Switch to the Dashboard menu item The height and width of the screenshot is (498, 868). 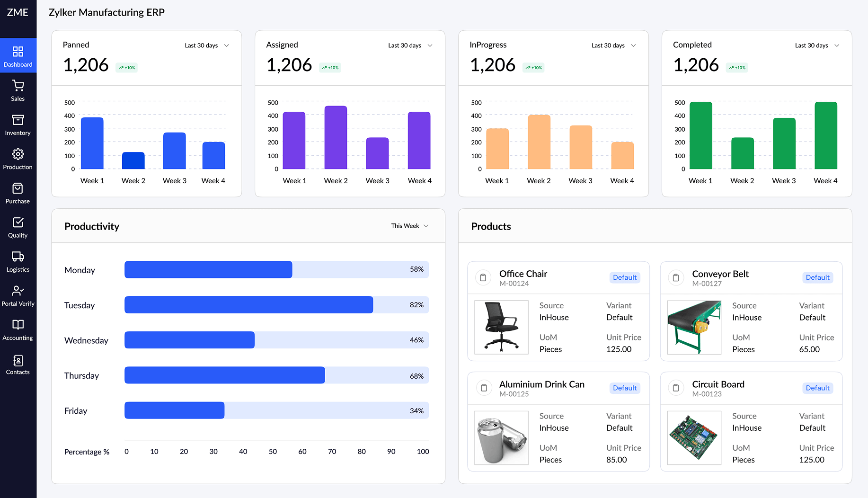tap(18, 56)
